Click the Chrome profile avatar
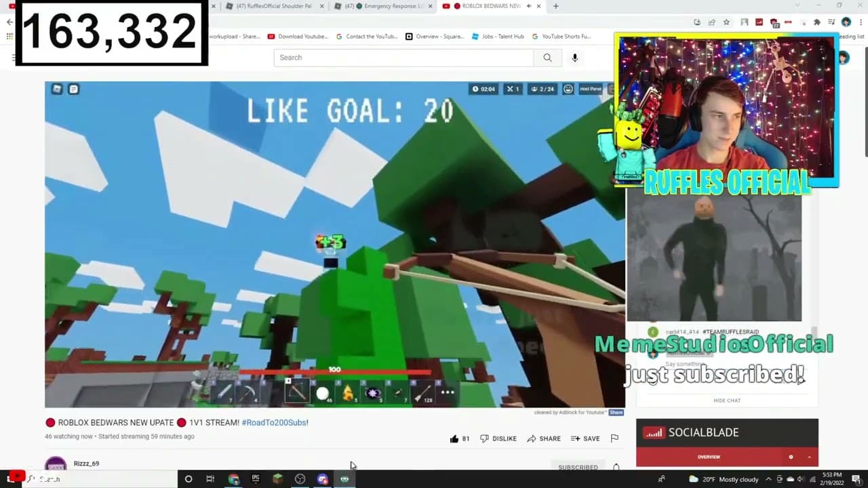The width and height of the screenshot is (868, 488). [846, 22]
